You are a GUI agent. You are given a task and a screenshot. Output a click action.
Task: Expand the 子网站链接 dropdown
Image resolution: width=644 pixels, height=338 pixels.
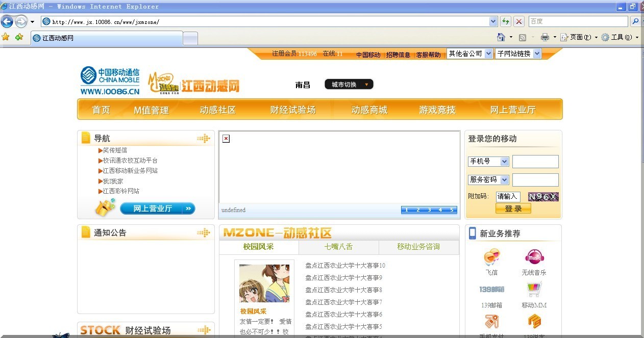click(x=517, y=54)
